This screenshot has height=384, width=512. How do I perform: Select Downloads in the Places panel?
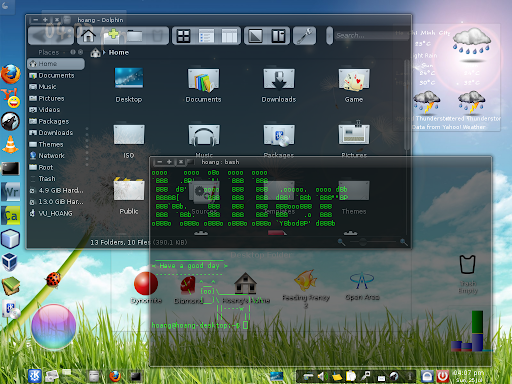[x=56, y=133]
